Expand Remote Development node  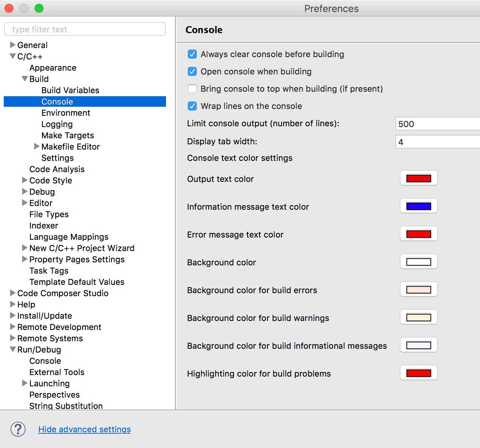click(x=13, y=327)
